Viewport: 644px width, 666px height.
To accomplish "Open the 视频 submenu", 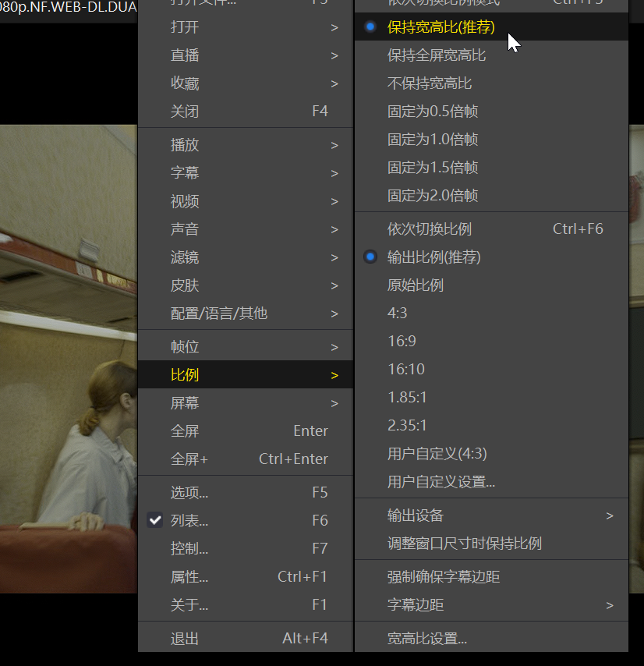I will (246, 201).
